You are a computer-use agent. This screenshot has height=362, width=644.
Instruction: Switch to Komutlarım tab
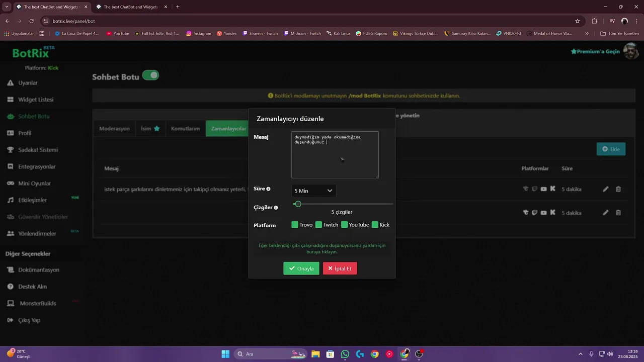point(186,128)
